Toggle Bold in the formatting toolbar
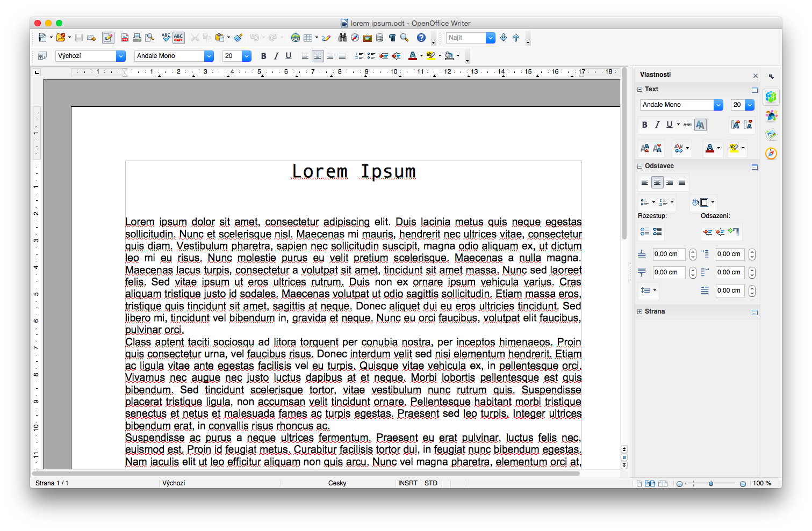The height and width of the screenshot is (531, 812). pos(263,56)
